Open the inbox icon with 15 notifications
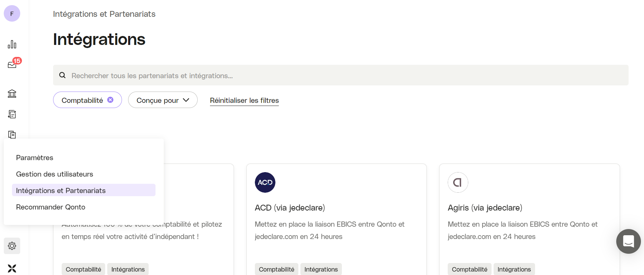This screenshot has width=644, height=275. (12, 65)
